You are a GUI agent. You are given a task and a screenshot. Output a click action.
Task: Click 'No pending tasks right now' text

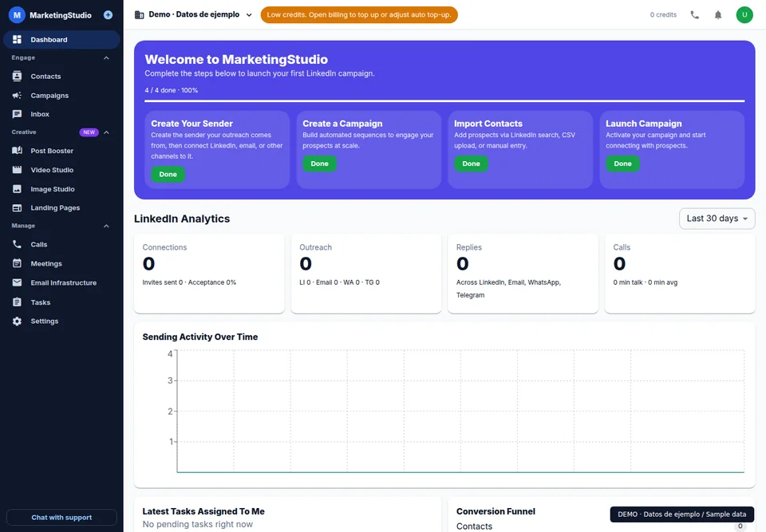(197, 524)
